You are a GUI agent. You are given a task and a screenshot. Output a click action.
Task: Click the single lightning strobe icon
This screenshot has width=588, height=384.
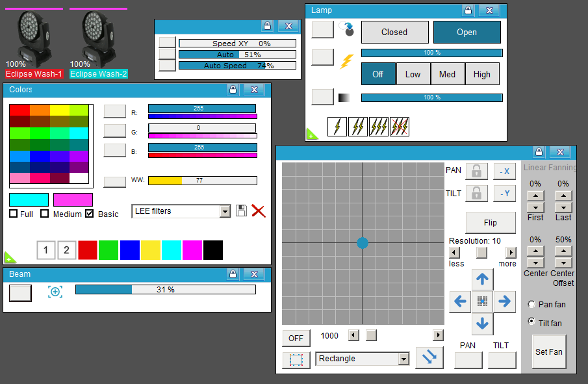coord(337,126)
